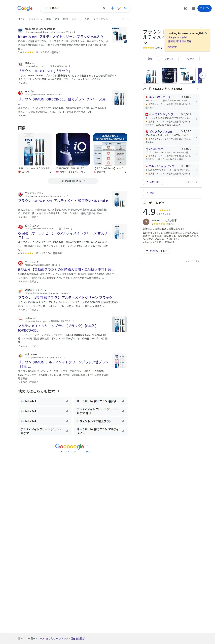Click 価格を比較 button
The image size is (215, 644).
click(153, 182)
